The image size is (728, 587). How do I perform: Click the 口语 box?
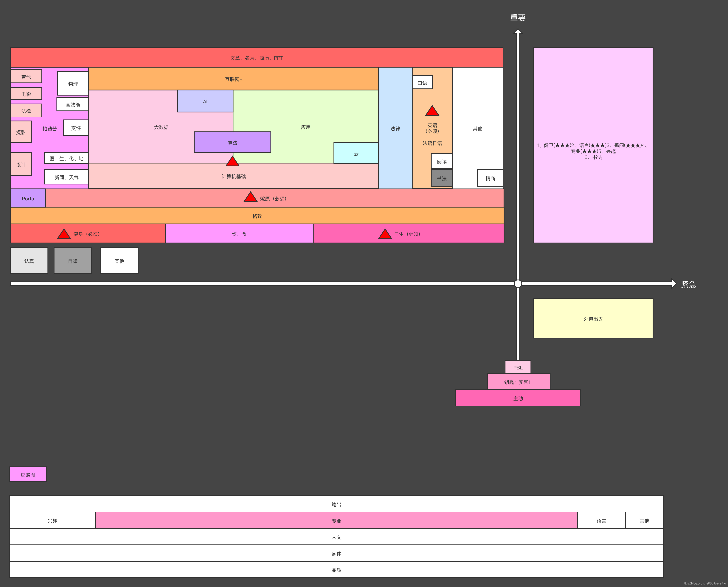(x=422, y=82)
